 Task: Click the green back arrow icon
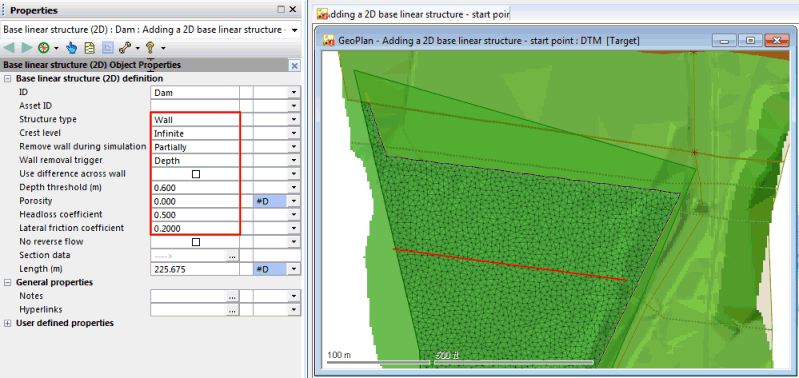(x=9, y=48)
